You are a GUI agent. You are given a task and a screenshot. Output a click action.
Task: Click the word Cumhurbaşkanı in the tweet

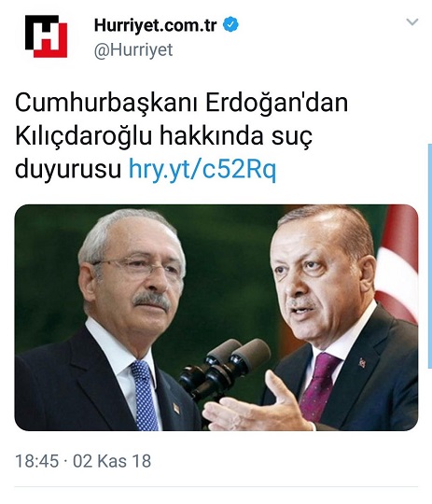(x=105, y=103)
